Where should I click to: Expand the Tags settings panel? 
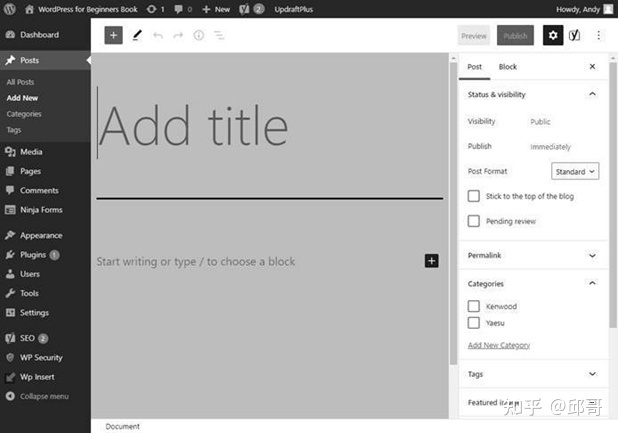pos(533,374)
